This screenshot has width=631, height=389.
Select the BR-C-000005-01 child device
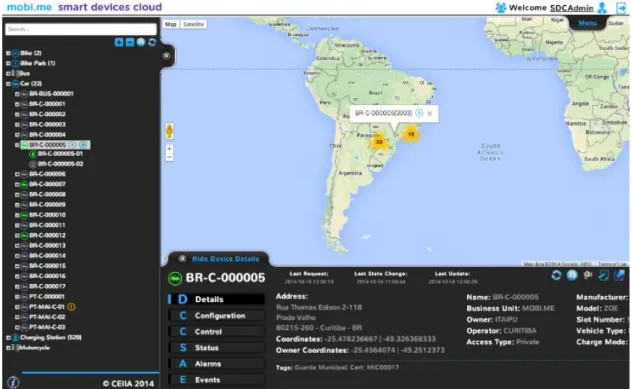pos(60,154)
